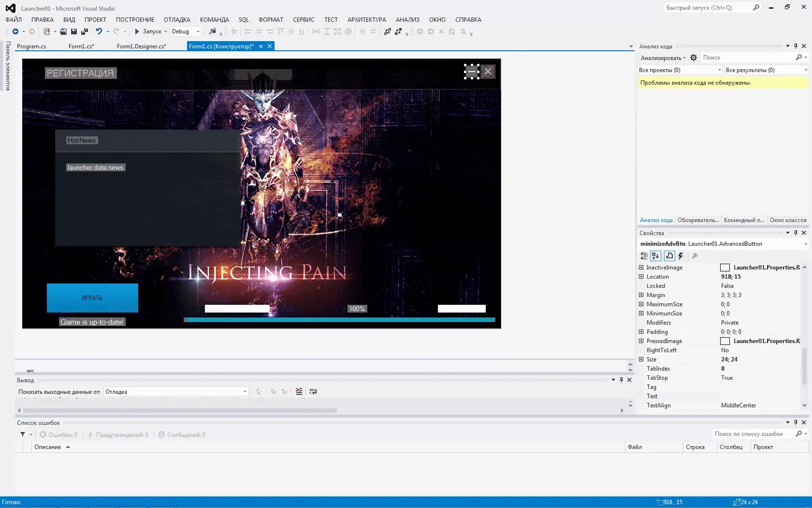Open the Debug configuration dropdown
The image size is (812, 508).
[198, 31]
